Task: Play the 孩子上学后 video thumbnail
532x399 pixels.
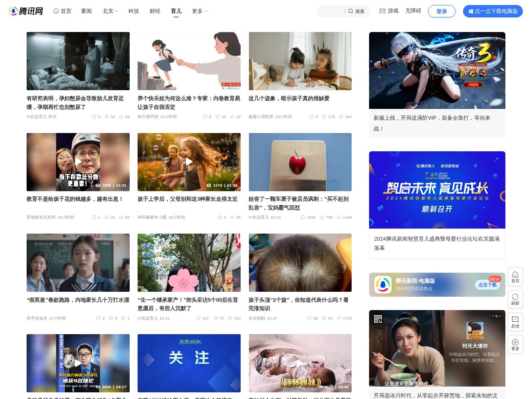Action: [189, 162]
